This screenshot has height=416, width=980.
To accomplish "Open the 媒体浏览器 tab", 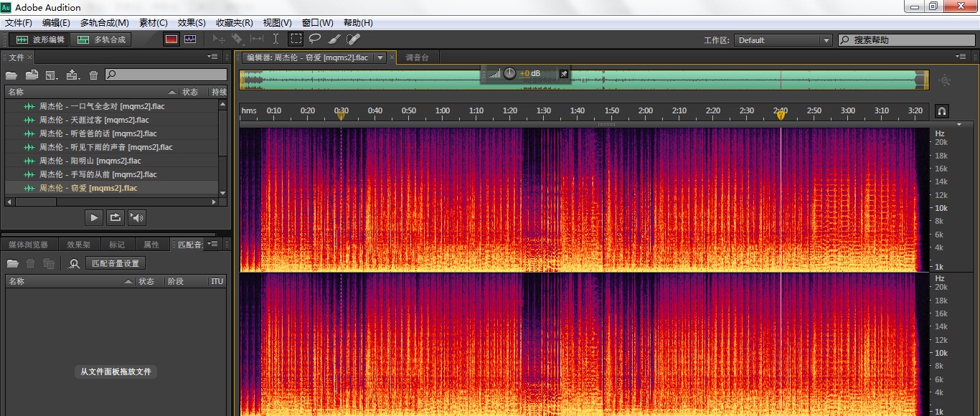I will (28, 245).
